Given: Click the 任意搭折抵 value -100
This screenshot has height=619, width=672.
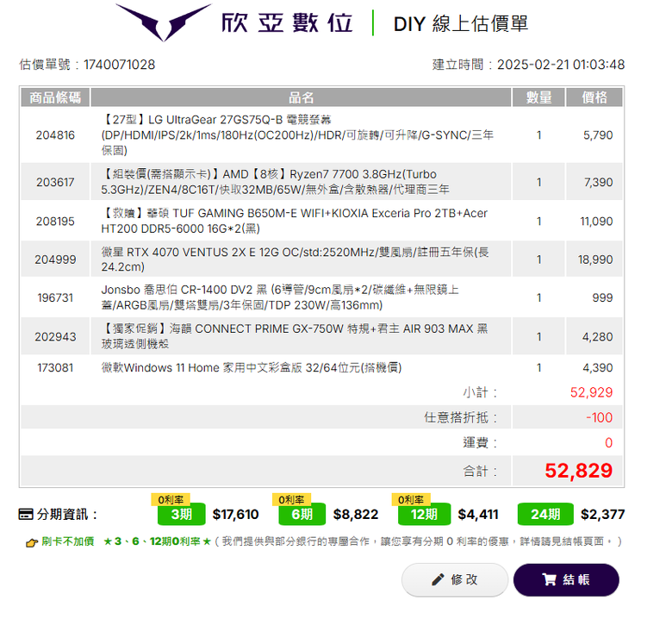Looking at the screenshot, I should (x=599, y=417).
